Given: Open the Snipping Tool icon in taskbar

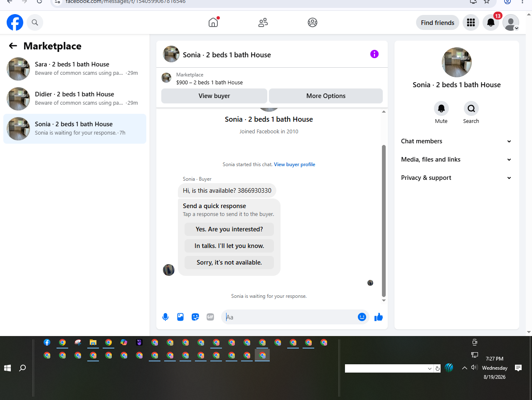Looking at the screenshot, I should 78,343.
